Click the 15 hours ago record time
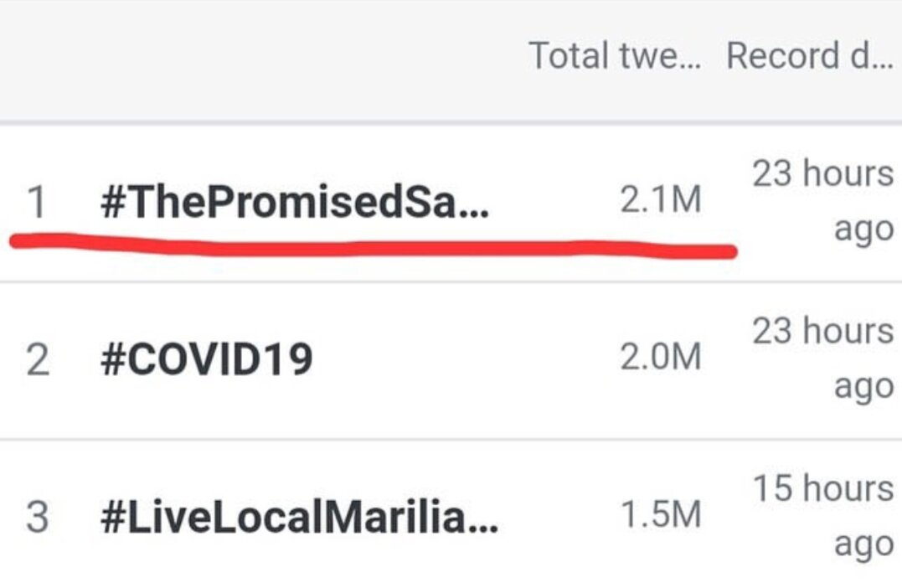The height and width of the screenshot is (588, 902). click(823, 515)
